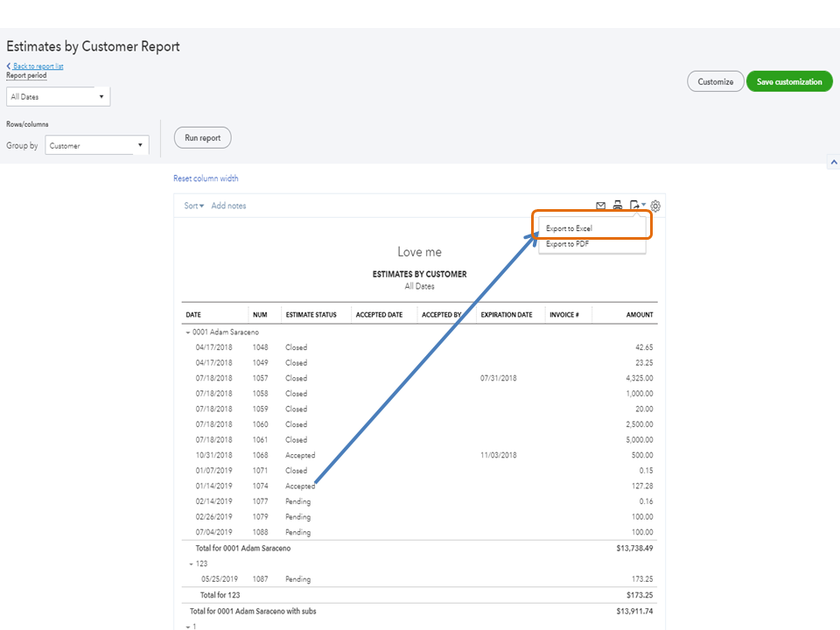Click the Add notes link
The height and width of the screenshot is (630, 840).
coord(228,206)
